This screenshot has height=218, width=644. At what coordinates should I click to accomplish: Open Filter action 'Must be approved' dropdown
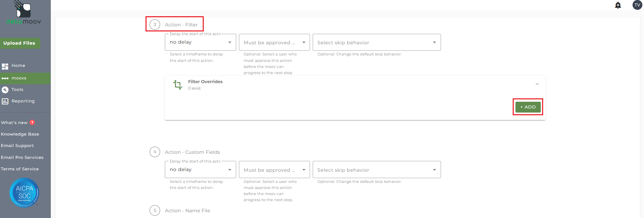[x=274, y=43]
